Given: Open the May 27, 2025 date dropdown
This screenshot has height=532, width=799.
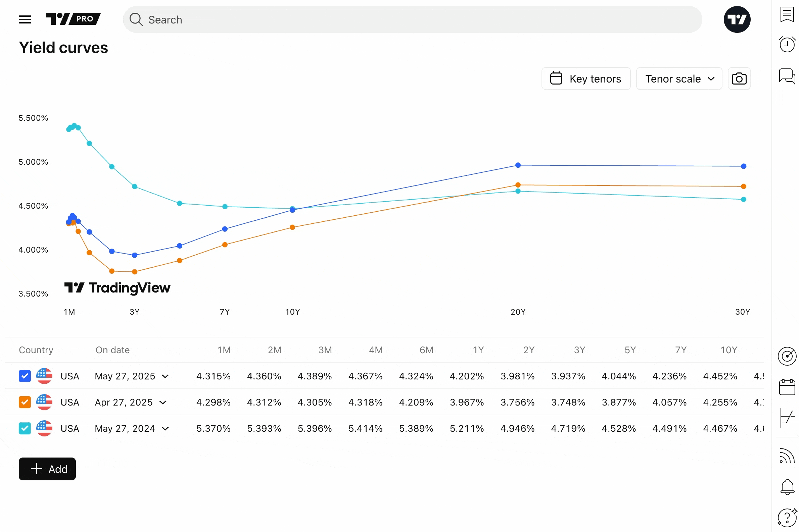Looking at the screenshot, I should (x=166, y=376).
